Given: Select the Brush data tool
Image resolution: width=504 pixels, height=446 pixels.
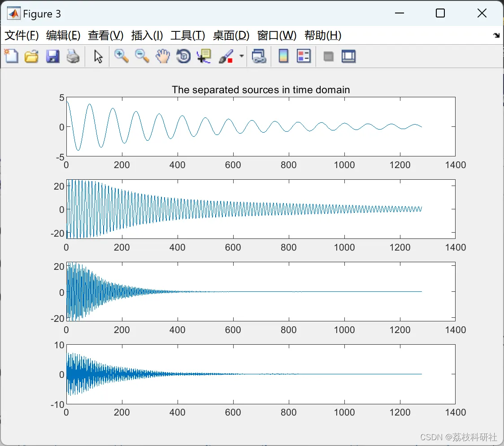Looking at the screenshot, I should [x=226, y=56].
